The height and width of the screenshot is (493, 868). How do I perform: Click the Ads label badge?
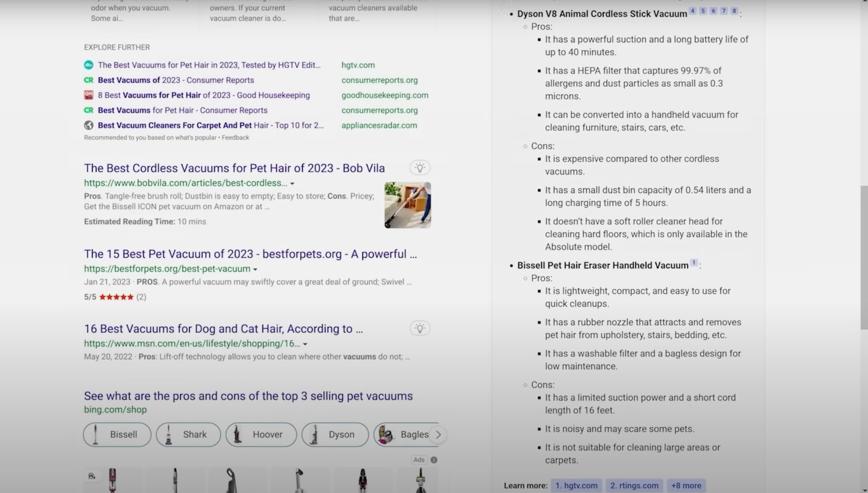(x=419, y=460)
